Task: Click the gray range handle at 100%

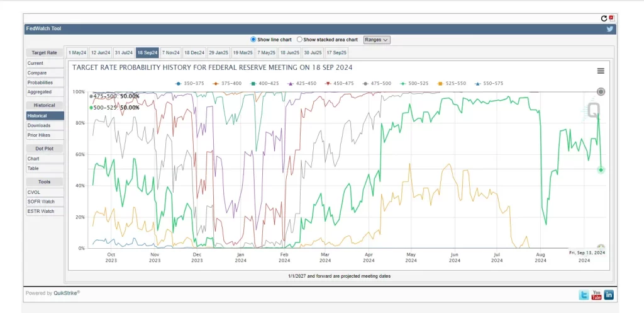Action: pos(601,92)
